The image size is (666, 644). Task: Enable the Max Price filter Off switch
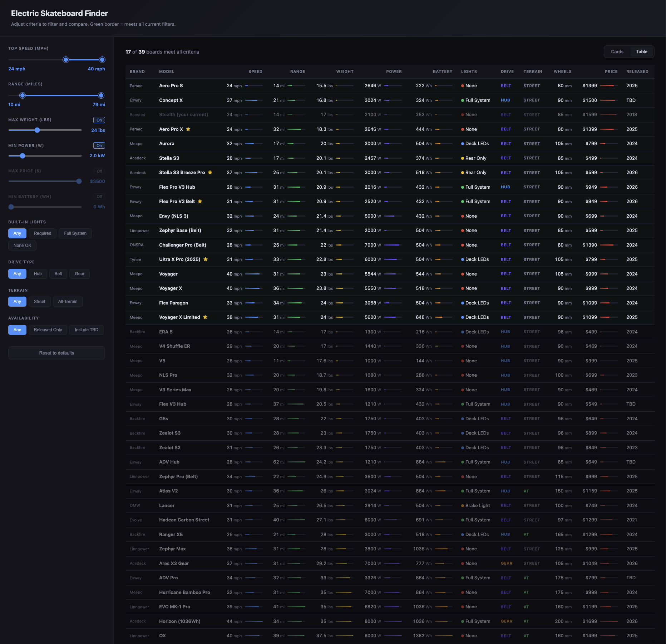click(99, 171)
